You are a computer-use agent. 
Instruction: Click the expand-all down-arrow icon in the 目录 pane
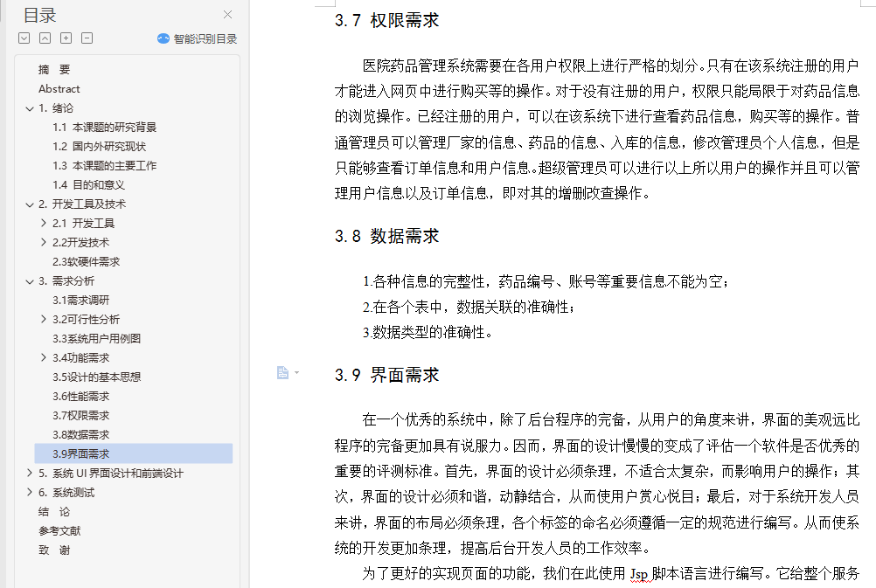pyautogui.click(x=24, y=38)
